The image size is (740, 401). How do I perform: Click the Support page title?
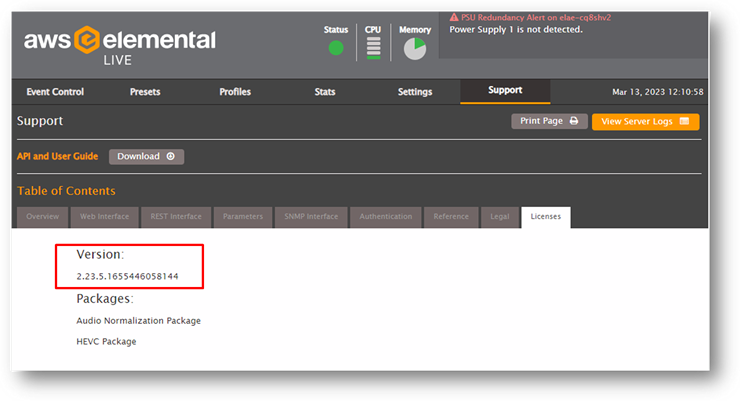pos(40,121)
